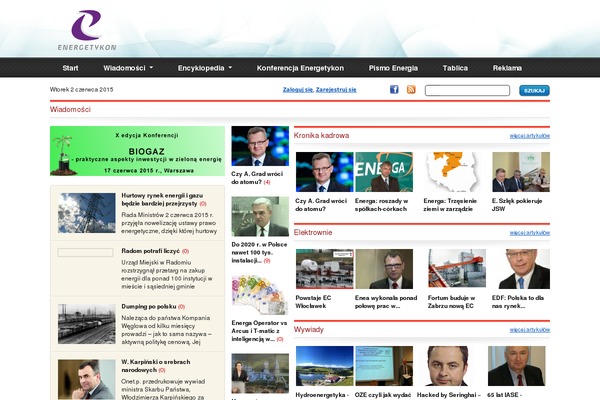The height and width of the screenshot is (400, 600).
Task: Open middle-column headline Czy A. Grad wróci do atomu? (4)
Action: [x=257, y=178]
